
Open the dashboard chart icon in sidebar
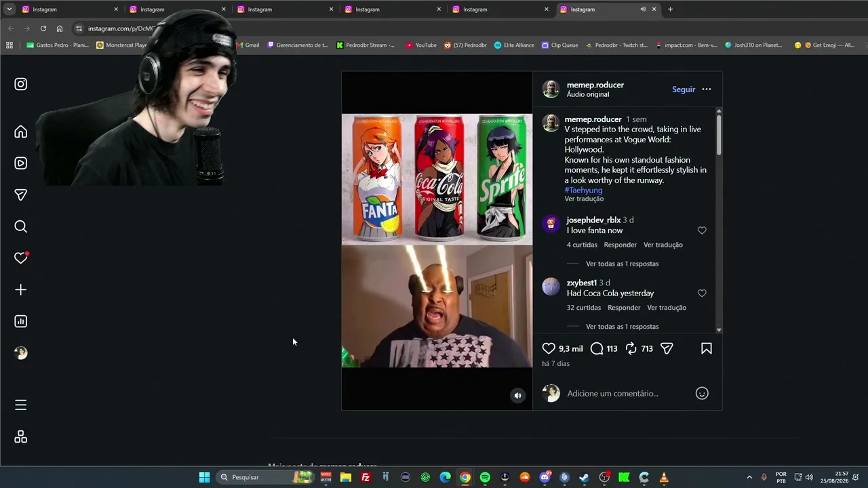pos(21,321)
